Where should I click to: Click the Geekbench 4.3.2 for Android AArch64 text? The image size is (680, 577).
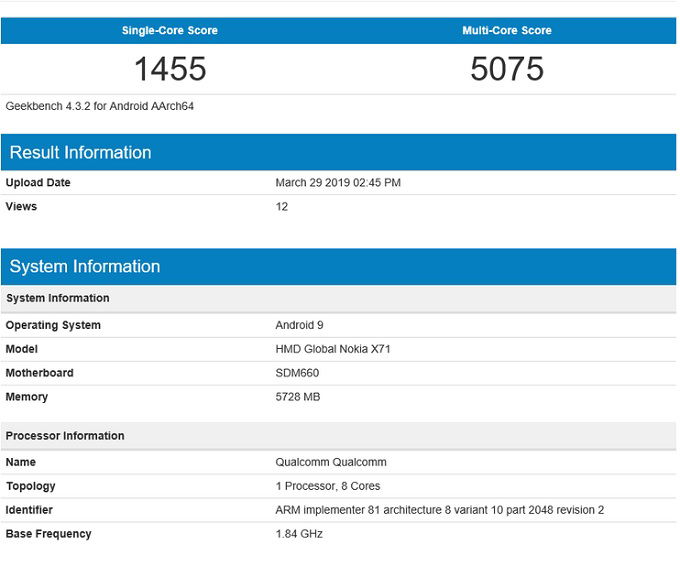[99, 106]
